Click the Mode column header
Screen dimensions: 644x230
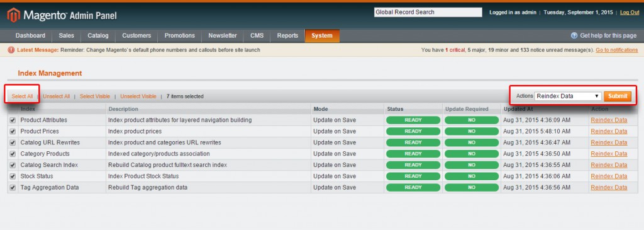point(321,109)
